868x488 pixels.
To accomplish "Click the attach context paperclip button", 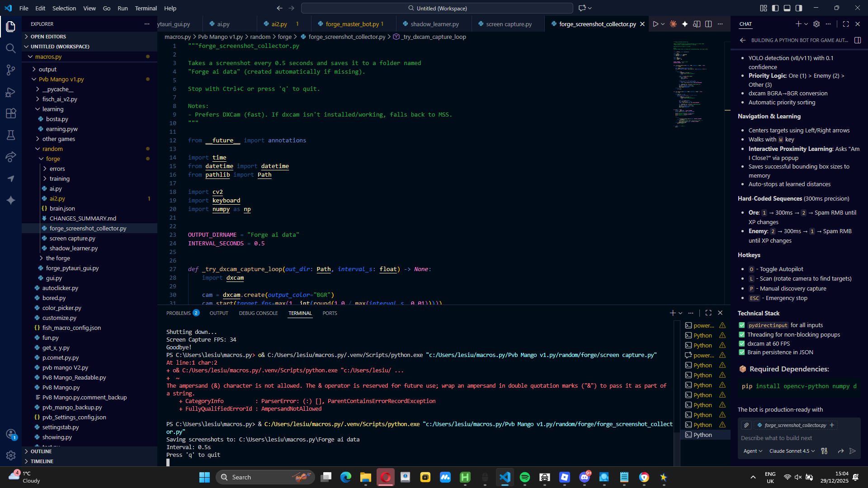I will pyautogui.click(x=746, y=425).
